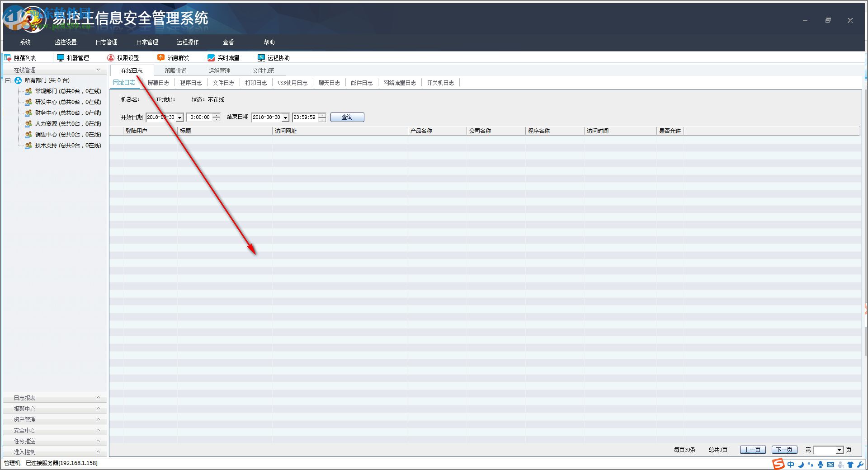Open the 远程操作 menu
Image resolution: width=868 pixels, height=470 pixels.
(188, 42)
